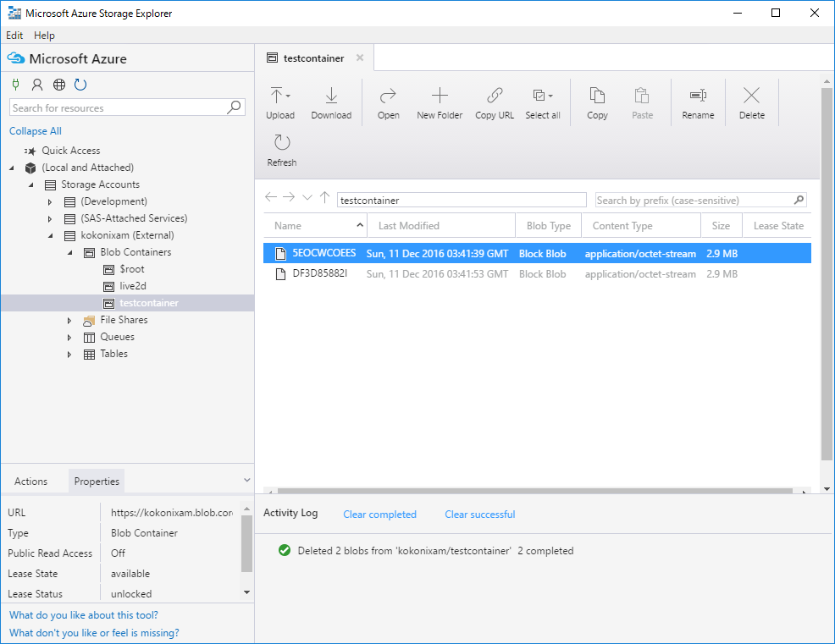835x644 pixels.
Task: Click the Delete toolbar icon
Action: pos(751,96)
